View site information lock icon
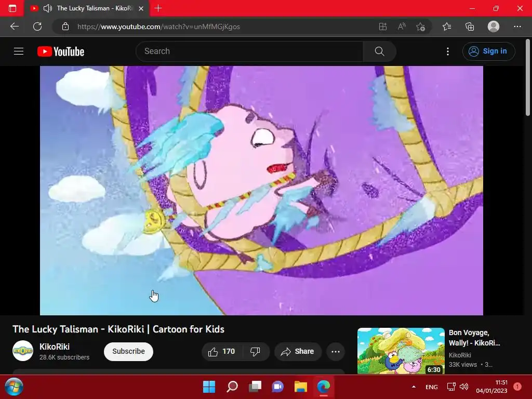The width and height of the screenshot is (532, 399). click(x=65, y=26)
